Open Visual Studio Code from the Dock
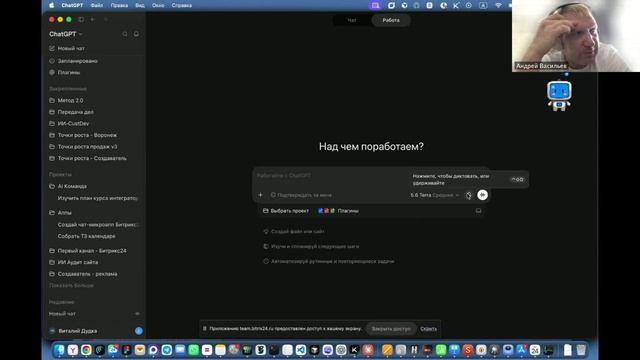640x360 pixels. click(301, 350)
